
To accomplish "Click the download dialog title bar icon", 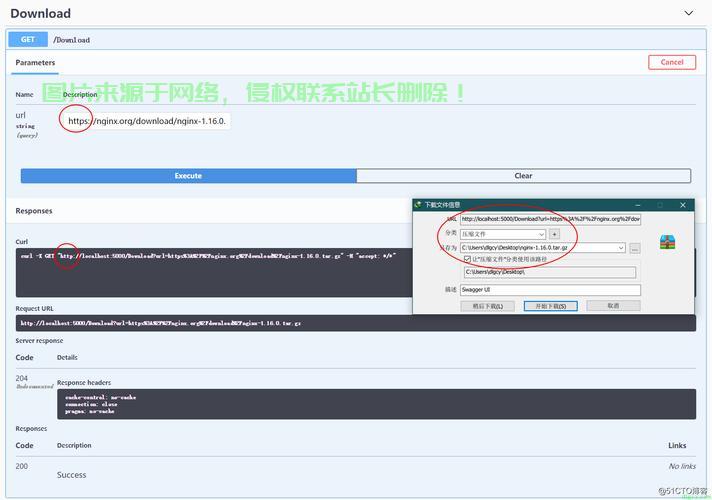I will coord(419,204).
